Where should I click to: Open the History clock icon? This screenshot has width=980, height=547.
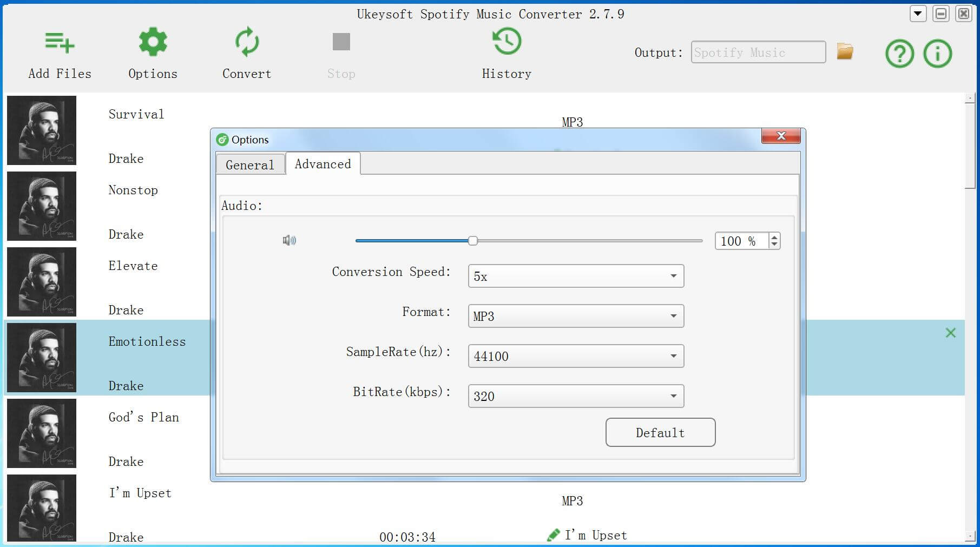507,42
